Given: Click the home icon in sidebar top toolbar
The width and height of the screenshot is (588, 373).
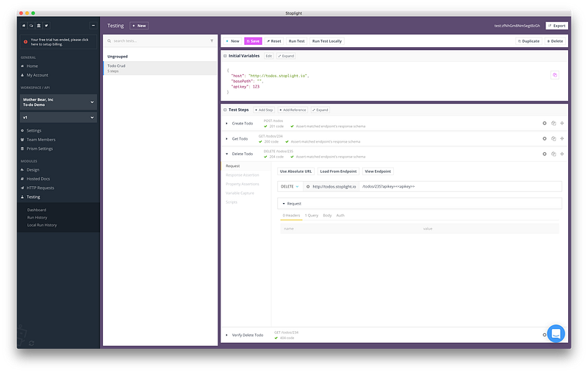Looking at the screenshot, I should [x=24, y=26].
